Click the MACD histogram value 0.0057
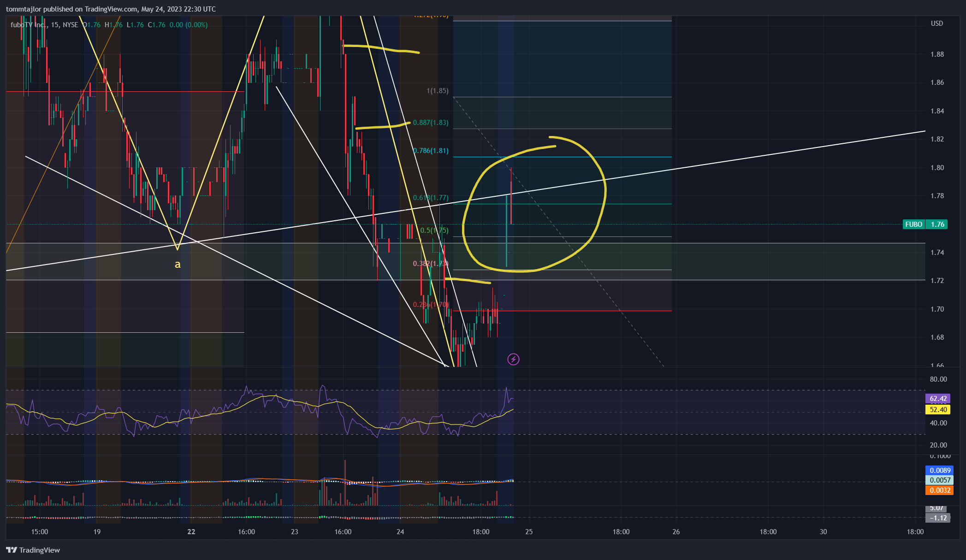The image size is (966, 560). tap(940, 480)
